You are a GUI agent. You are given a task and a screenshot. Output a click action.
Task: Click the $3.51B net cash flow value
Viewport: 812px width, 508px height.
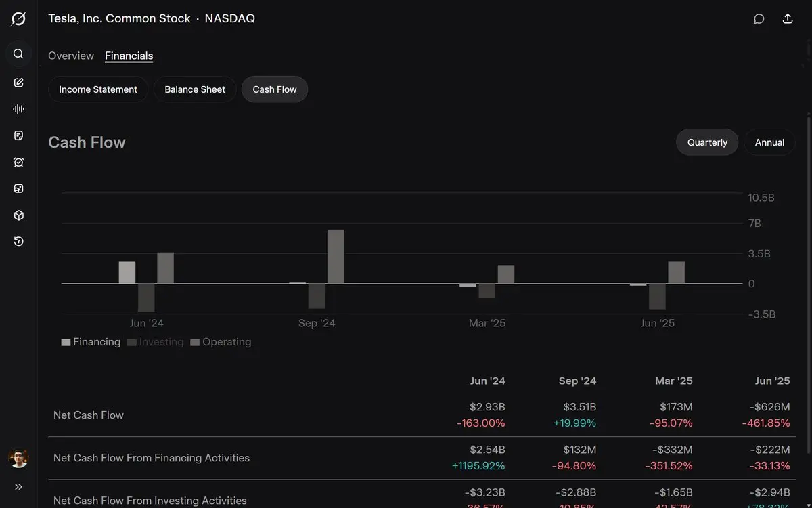tap(579, 407)
